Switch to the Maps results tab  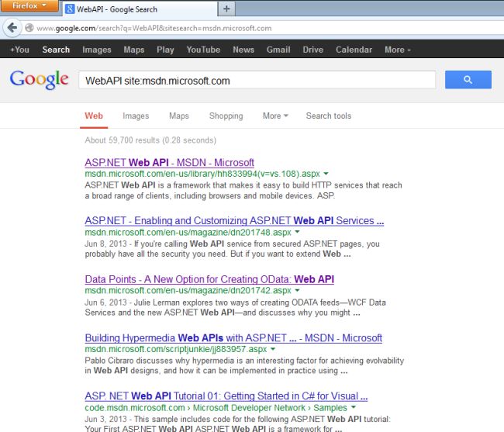179,116
